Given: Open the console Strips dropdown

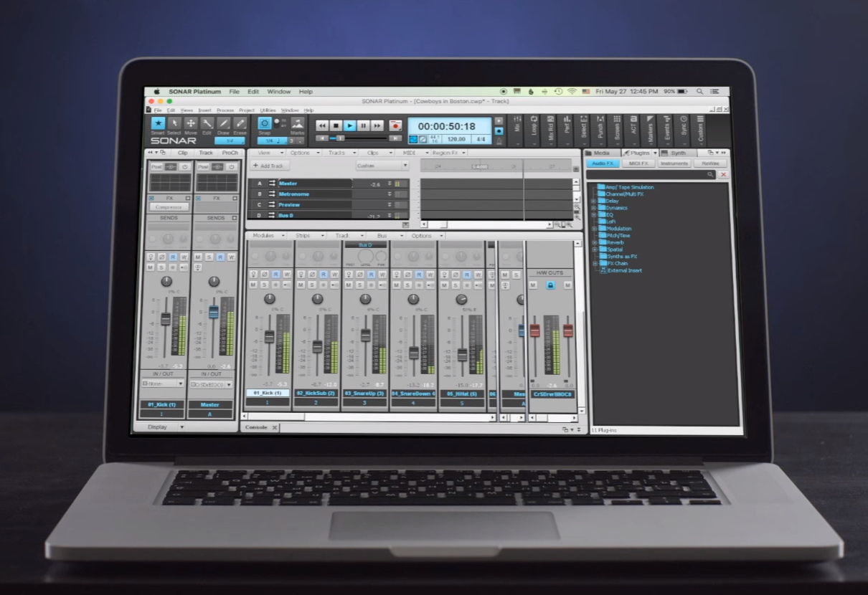Looking at the screenshot, I should pyautogui.click(x=307, y=236).
